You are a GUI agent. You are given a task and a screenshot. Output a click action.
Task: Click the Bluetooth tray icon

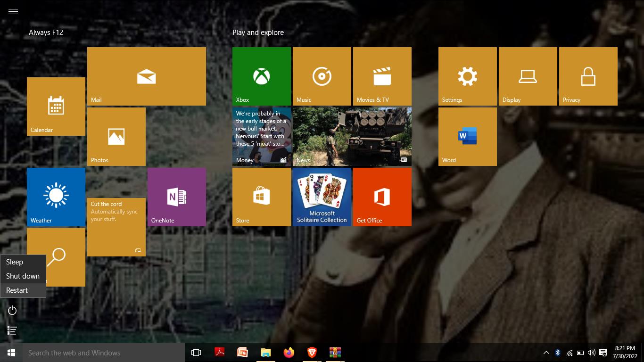point(558,353)
